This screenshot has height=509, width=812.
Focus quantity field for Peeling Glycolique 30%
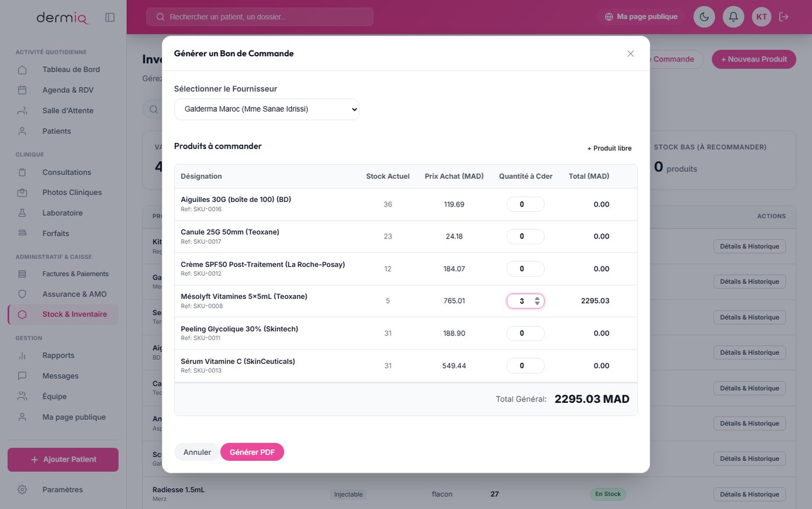coord(525,333)
